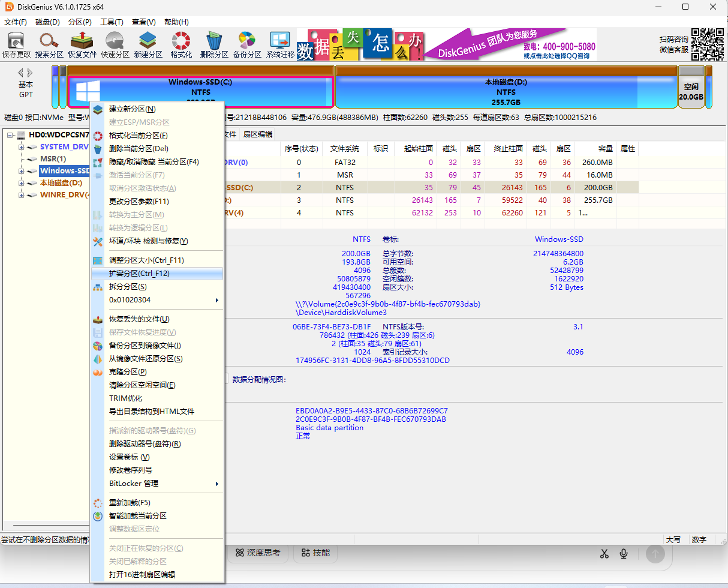Go to previous disk with left arrow
The height and width of the screenshot is (588, 728).
tap(21, 73)
